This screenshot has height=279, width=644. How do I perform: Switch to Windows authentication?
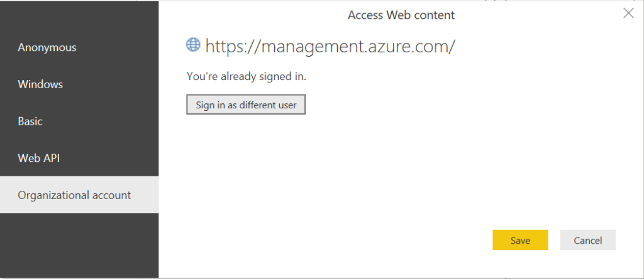click(x=79, y=84)
